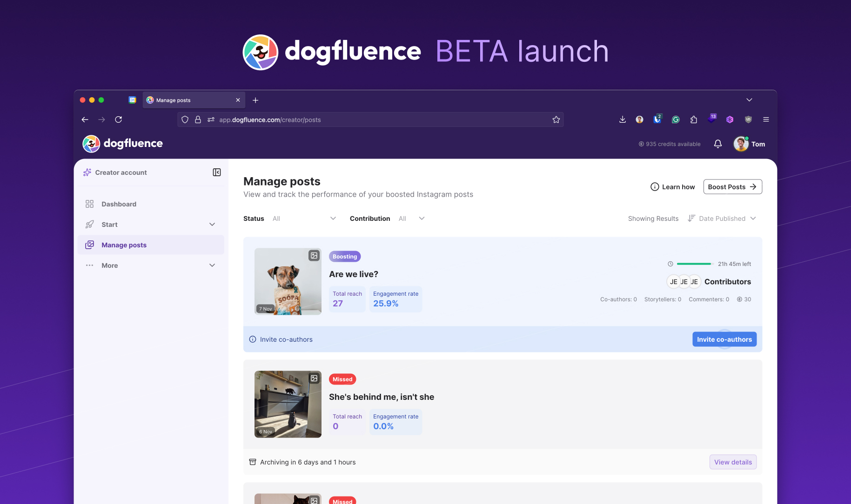The width and height of the screenshot is (851, 504).
Task: Open Dashboard from the sidebar
Action: (119, 204)
